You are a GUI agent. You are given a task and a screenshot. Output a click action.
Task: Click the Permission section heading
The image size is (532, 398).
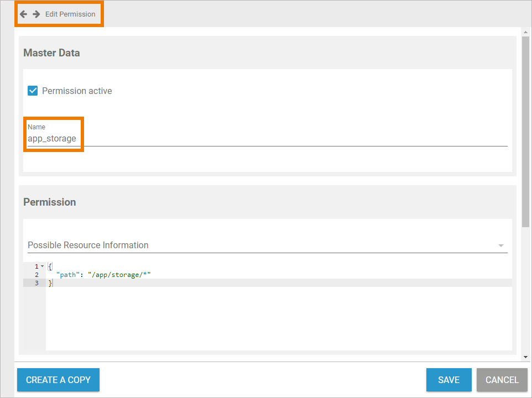50,202
